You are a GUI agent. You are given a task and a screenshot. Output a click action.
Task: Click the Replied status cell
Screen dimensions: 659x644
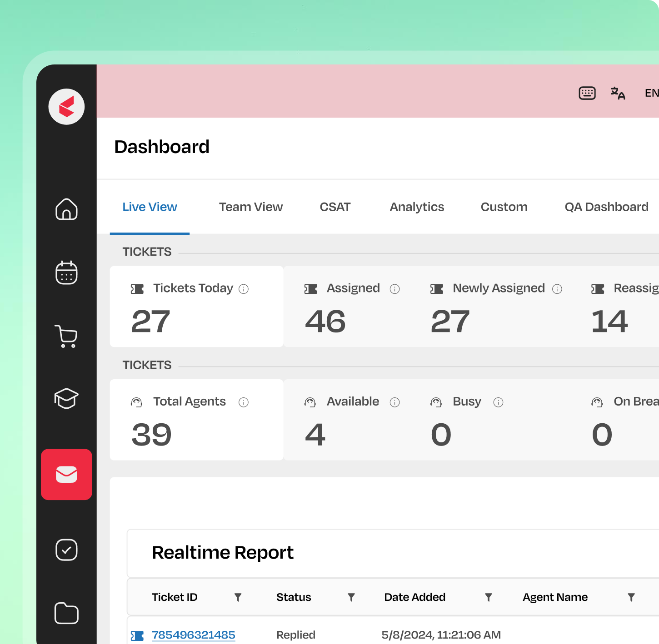click(x=296, y=635)
